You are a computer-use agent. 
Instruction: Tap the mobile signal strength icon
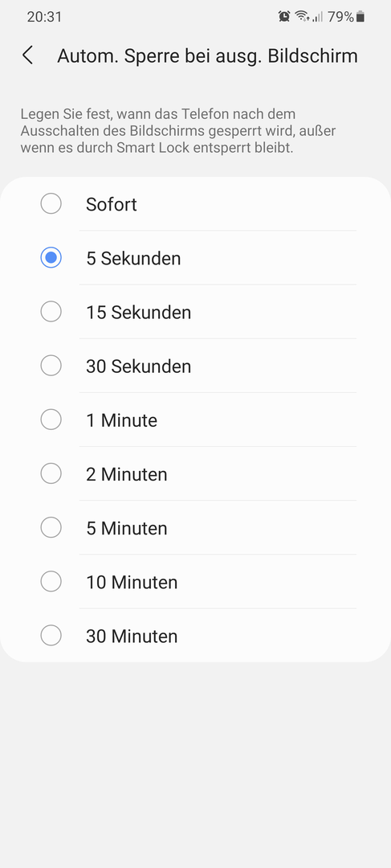(x=318, y=17)
